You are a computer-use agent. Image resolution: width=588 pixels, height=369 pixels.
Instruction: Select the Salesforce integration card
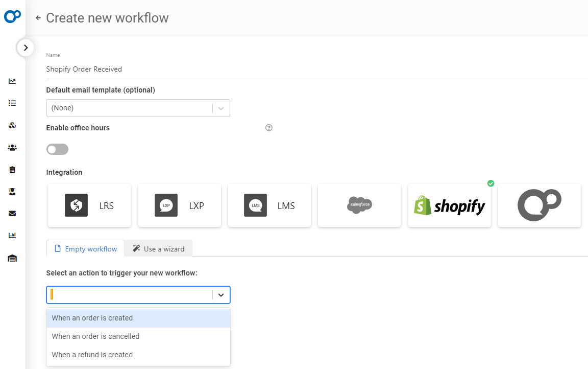[x=359, y=205]
